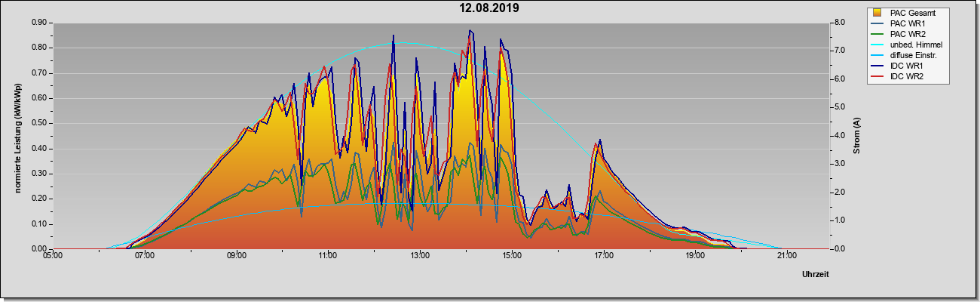Click the 21:00 time axis label

(x=786, y=255)
